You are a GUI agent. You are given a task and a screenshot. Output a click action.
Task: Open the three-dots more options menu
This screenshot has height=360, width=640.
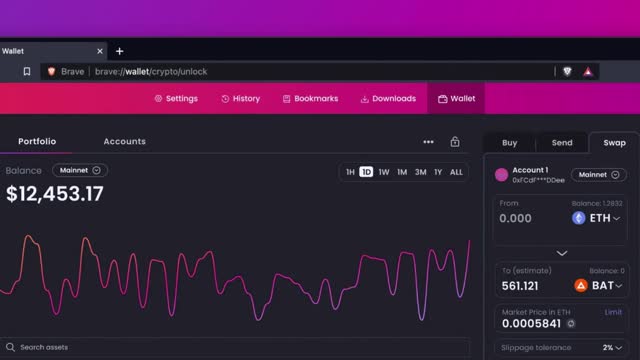[x=429, y=142]
